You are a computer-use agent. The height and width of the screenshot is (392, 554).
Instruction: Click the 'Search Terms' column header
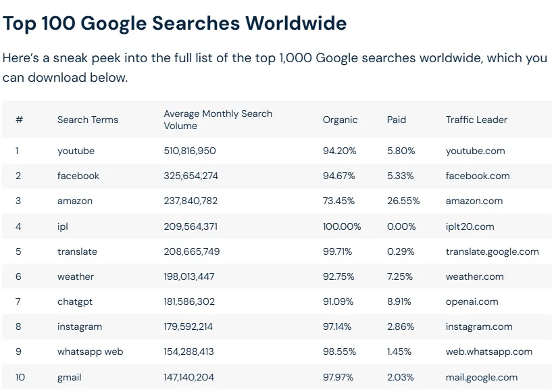87,120
